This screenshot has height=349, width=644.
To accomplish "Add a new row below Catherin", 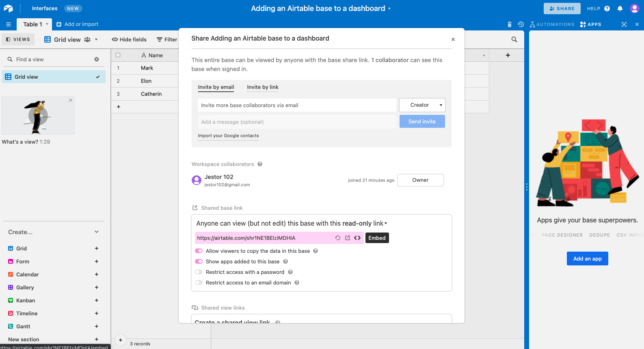I will [x=119, y=107].
